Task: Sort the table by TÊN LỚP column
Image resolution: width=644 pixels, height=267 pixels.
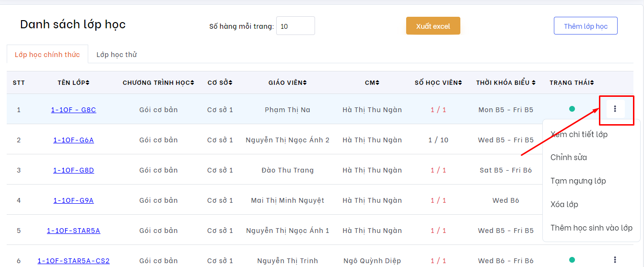Action: (x=73, y=83)
